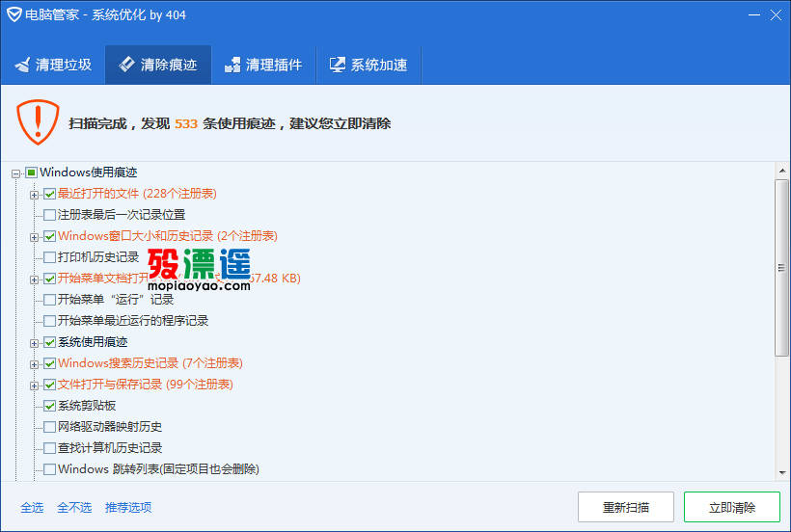Click the 重新扫描 button
The width and height of the screenshot is (791, 532).
click(625, 507)
